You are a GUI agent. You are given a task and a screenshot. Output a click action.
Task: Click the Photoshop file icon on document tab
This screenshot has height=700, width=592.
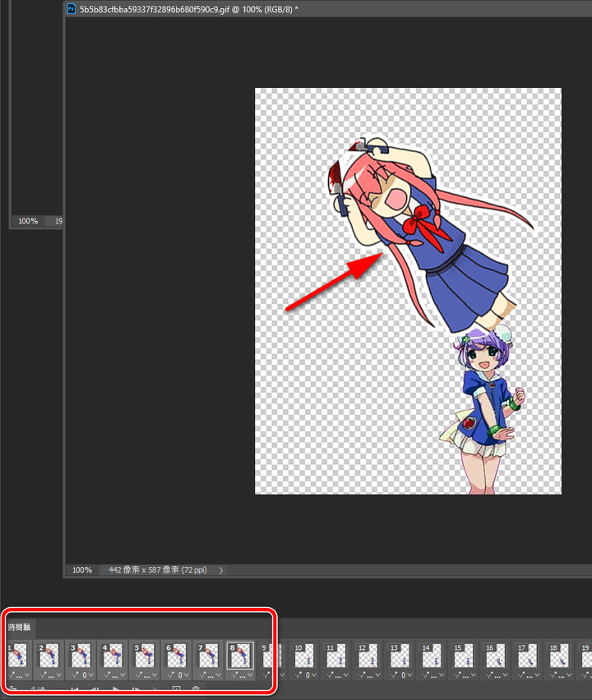[71, 9]
